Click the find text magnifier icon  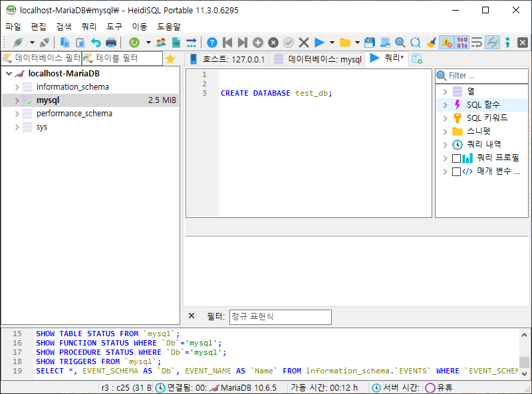[400, 43]
